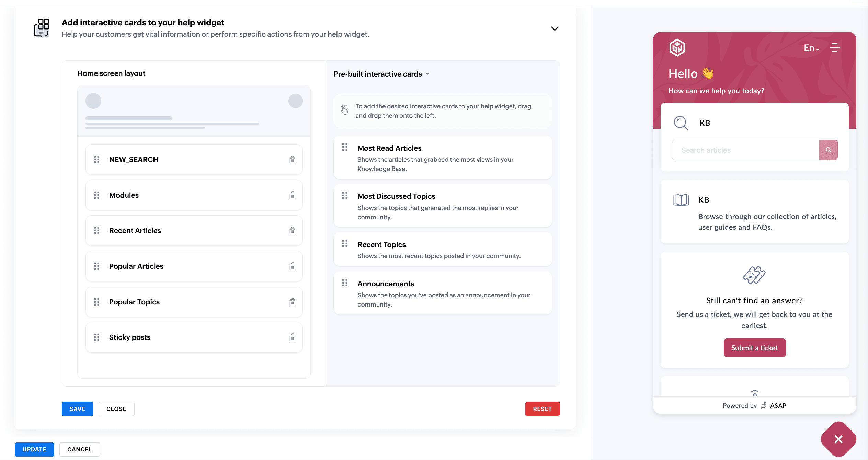The height and width of the screenshot is (460, 868).
Task: Click the Search articles input field
Action: pyautogui.click(x=745, y=150)
